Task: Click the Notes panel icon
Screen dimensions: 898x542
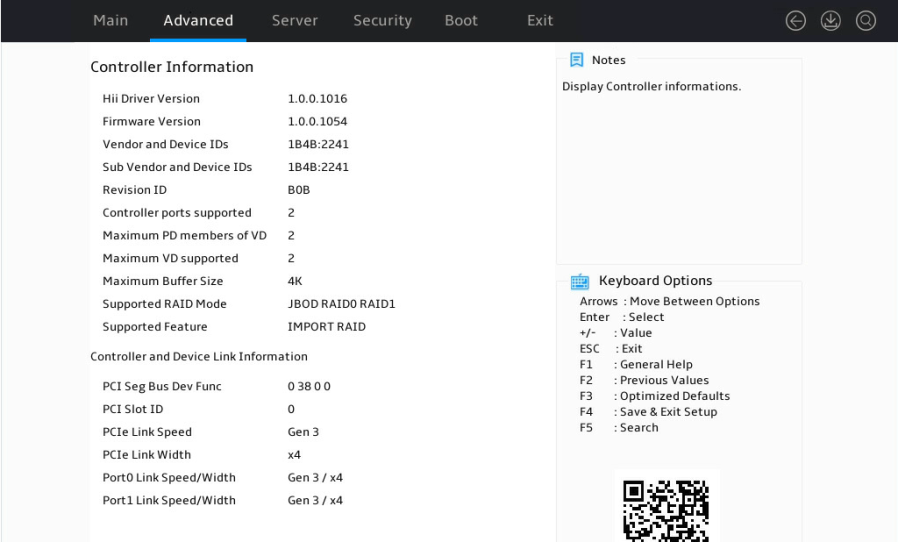Action: (577, 60)
